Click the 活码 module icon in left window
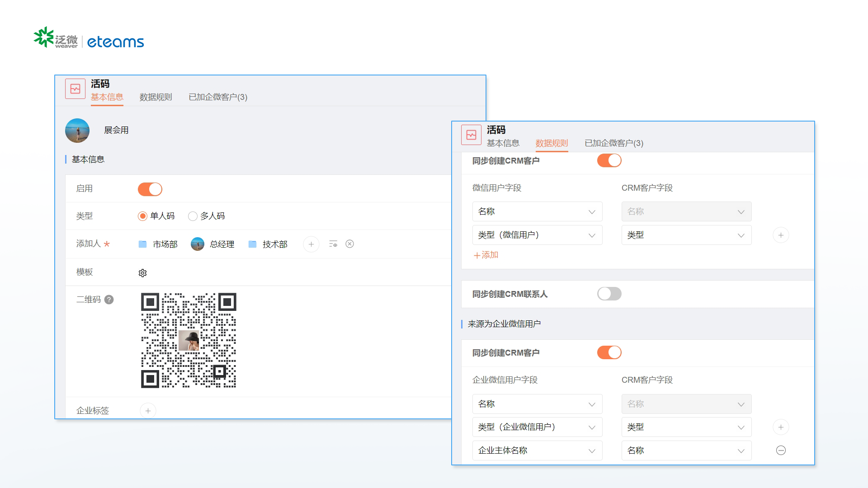This screenshot has width=868, height=488. [x=75, y=89]
